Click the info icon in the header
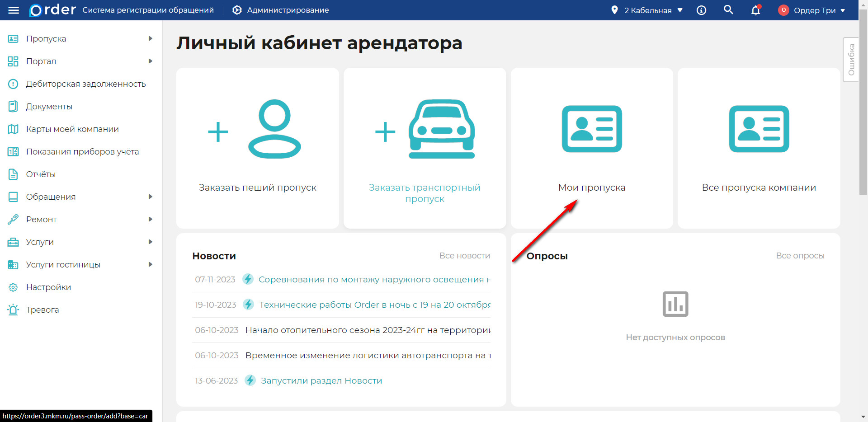Screen dimensions: 868x422 pyautogui.click(x=701, y=10)
